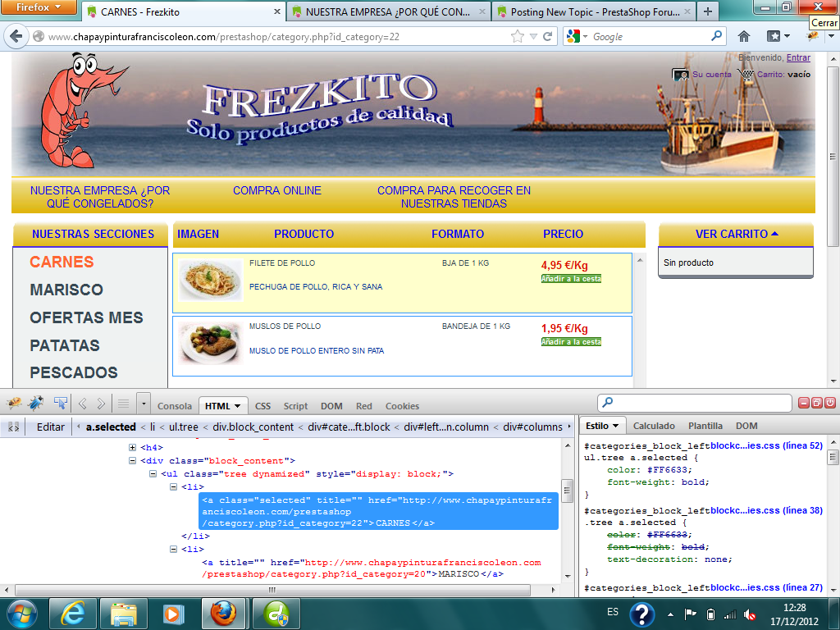This screenshot has width=840, height=630.
Task: Minimize the Firebug panel
Action: point(804,403)
